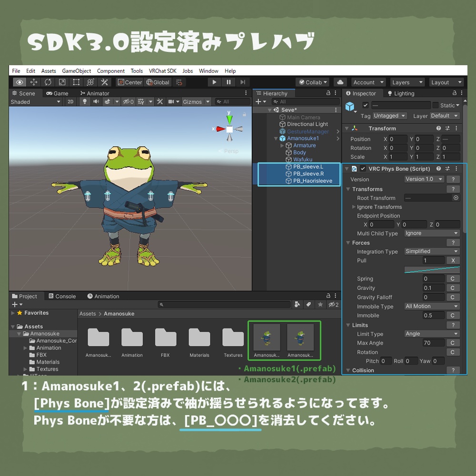Open the VRChat SDK menu
This screenshot has width=476, height=476.
(163, 70)
